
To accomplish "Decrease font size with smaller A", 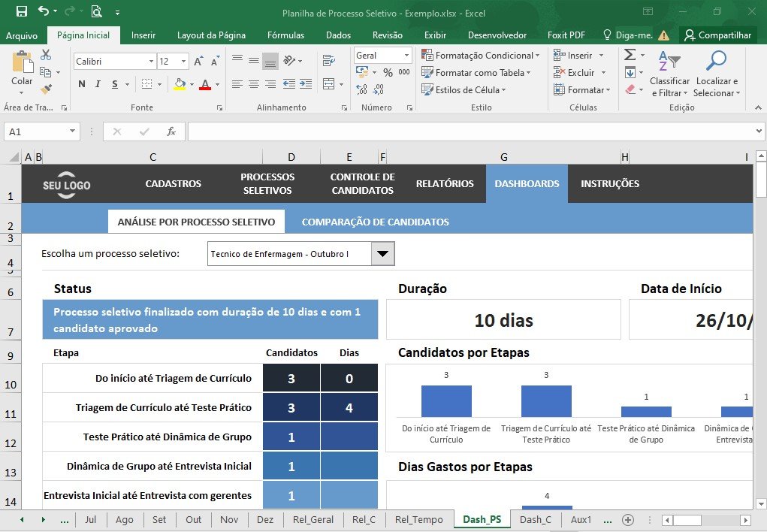I will [x=215, y=61].
